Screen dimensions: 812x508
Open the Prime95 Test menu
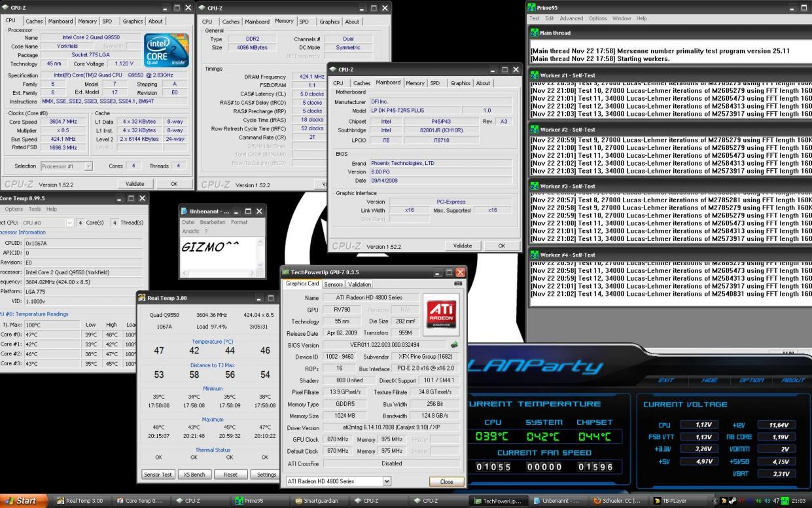coord(535,18)
